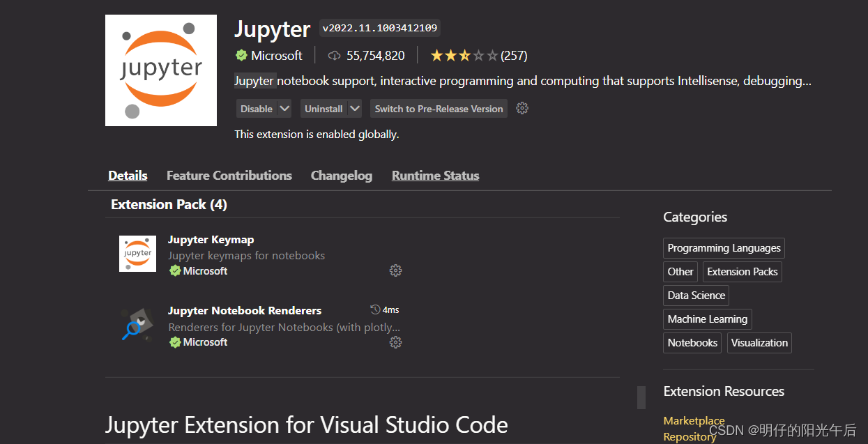Select the Data Science category tag
The image size is (868, 444).
tap(696, 296)
